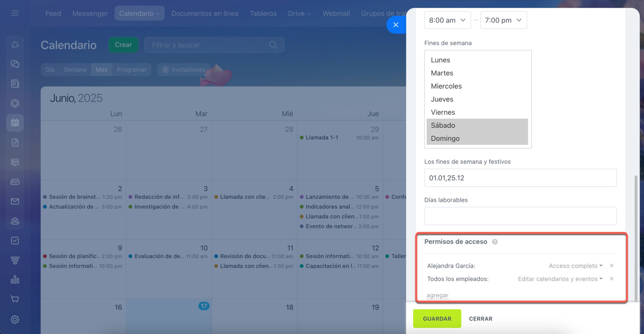
Task: Open the Evento de networ... event
Action: pos(339,226)
